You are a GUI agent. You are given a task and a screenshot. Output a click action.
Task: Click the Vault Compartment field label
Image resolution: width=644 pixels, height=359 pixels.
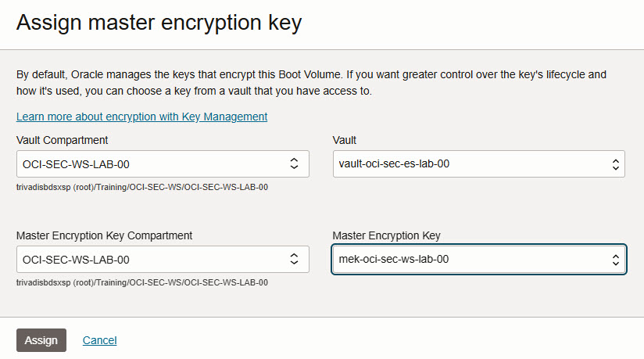[62, 140]
